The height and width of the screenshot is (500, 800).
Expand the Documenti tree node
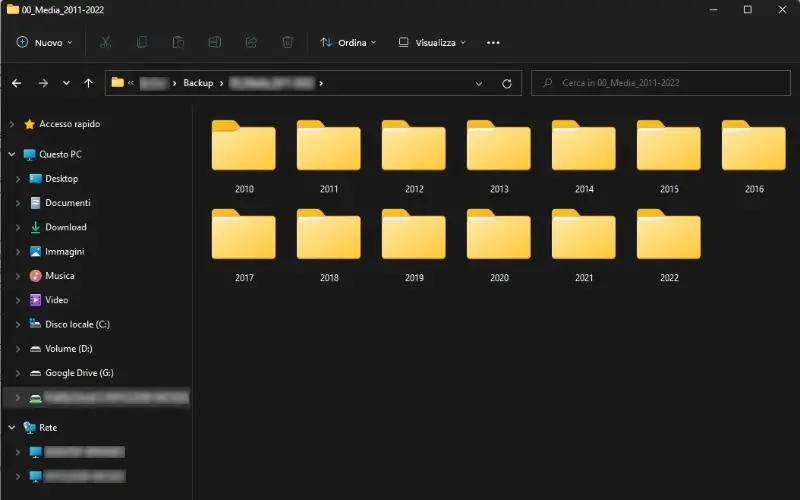[18, 203]
